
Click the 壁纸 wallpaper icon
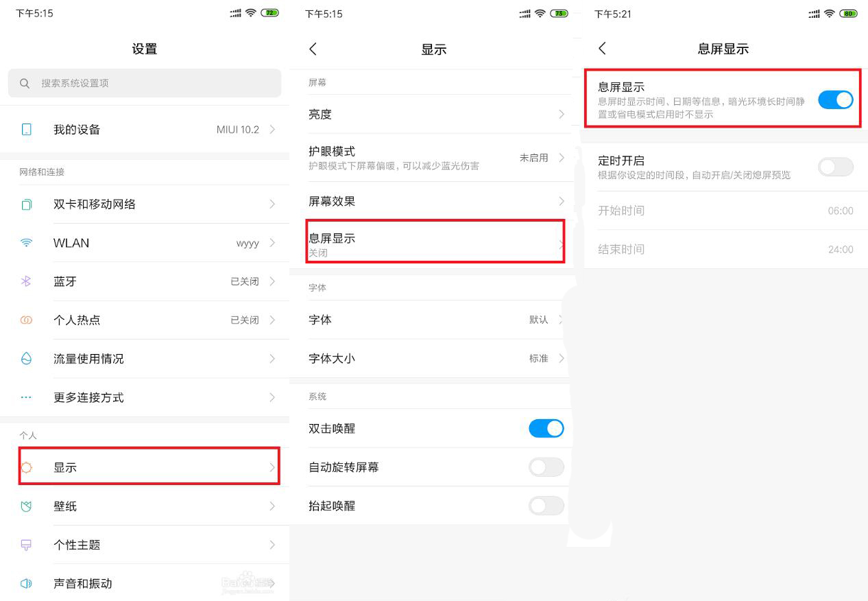(x=26, y=506)
